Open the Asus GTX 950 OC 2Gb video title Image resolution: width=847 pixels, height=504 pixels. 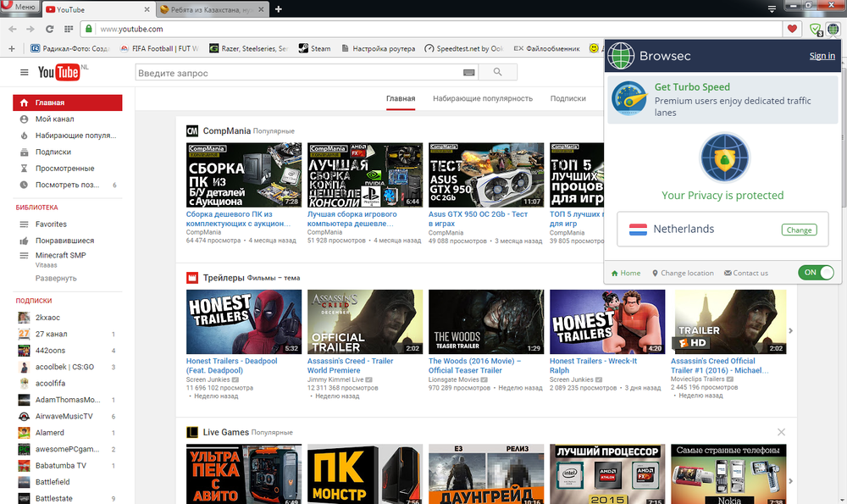point(478,219)
